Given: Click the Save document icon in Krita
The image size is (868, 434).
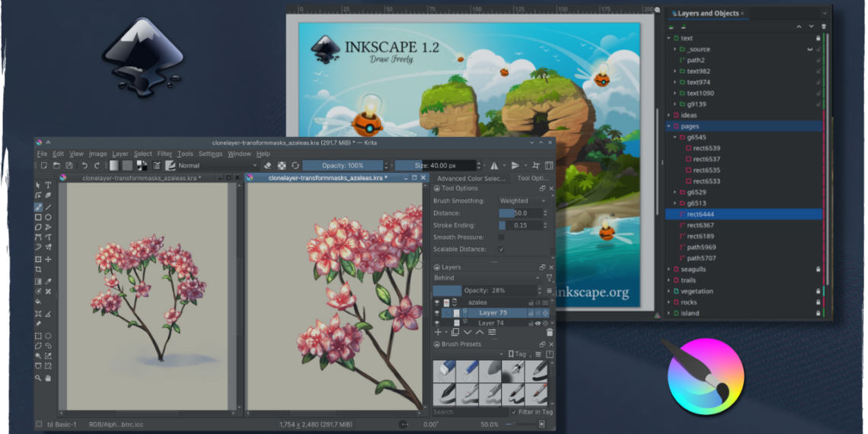Looking at the screenshot, I should [x=69, y=165].
